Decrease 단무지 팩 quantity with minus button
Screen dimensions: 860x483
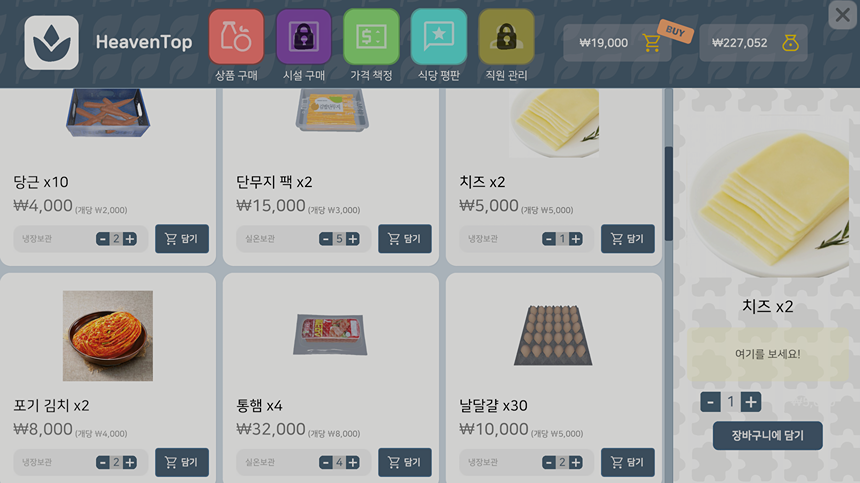[326, 239]
